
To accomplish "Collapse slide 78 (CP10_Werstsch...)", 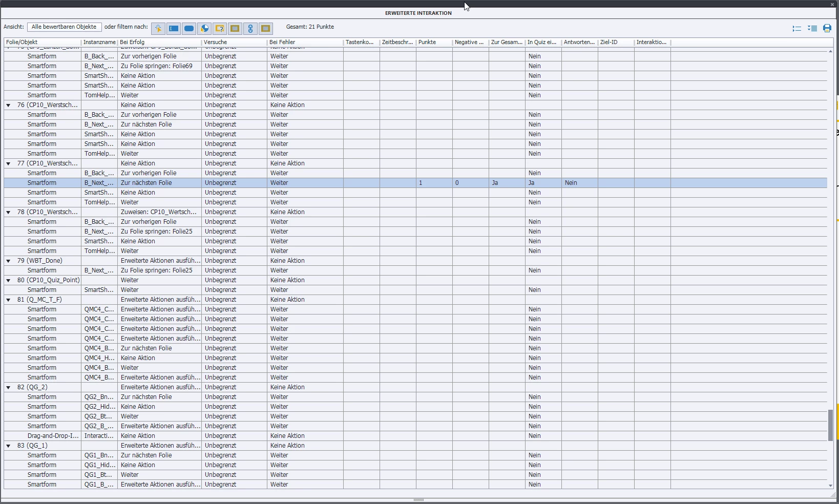I will [x=8, y=212].
